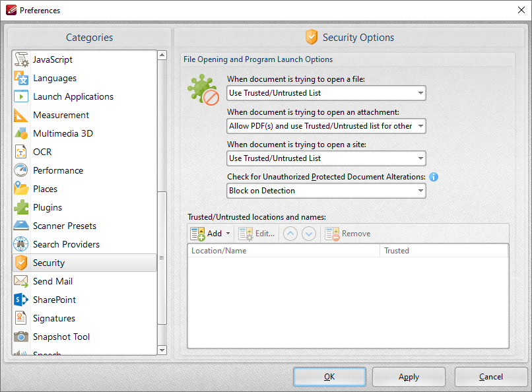The width and height of the screenshot is (532, 392).
Task: Click the Categories list scrollbar down arrow
Action: 162,350
